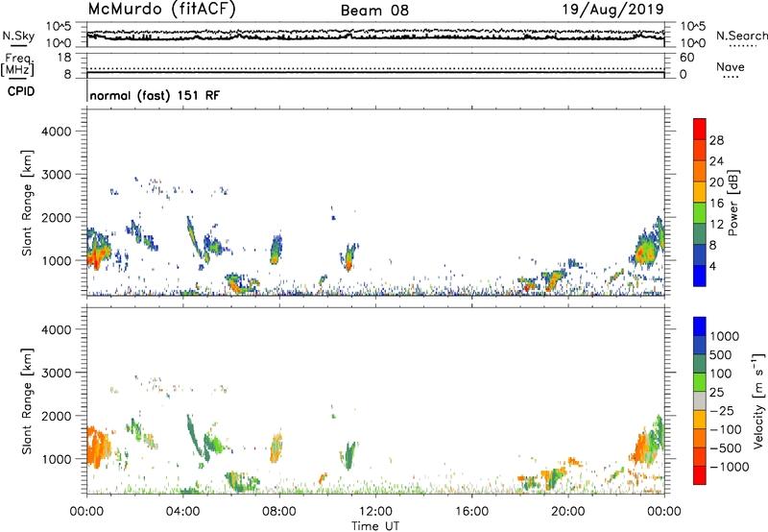768x532 pixels.
Task: Click the power colorbar value '28'
Action: pyautogui.click(x=716, y=140)
